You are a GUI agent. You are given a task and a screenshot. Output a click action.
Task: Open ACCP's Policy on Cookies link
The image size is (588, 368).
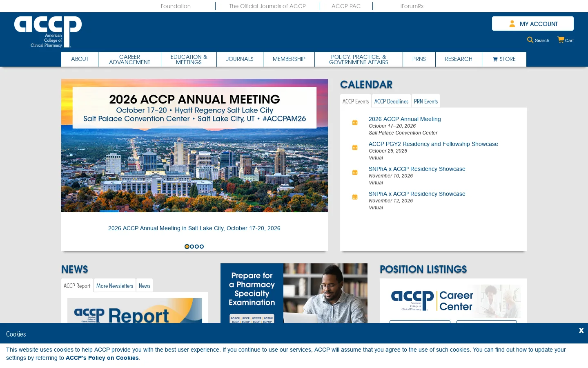click(x=102, y=358)
